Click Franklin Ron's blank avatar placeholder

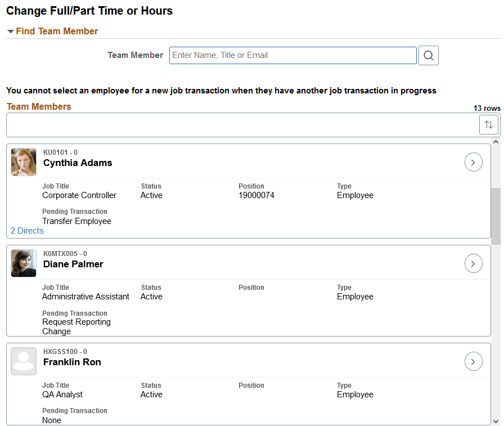point(23,361)
